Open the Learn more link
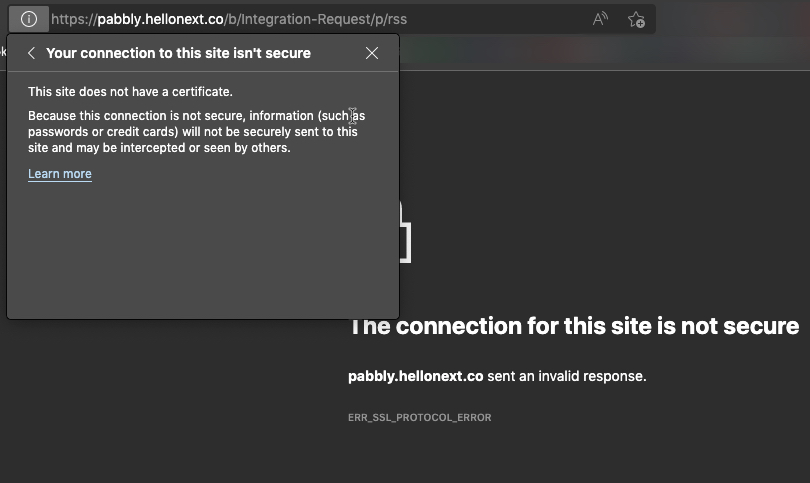The width and height of the screenshot is (810, 483). click(60, 174)
